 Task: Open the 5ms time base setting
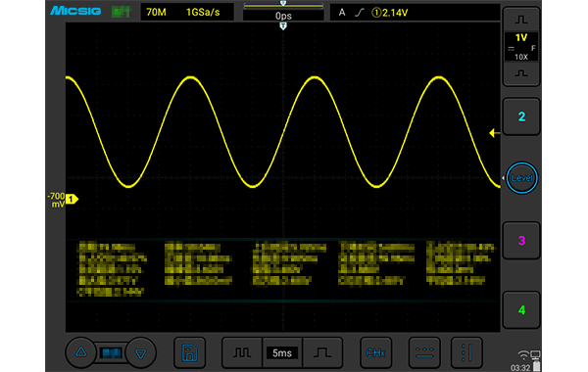282,352
